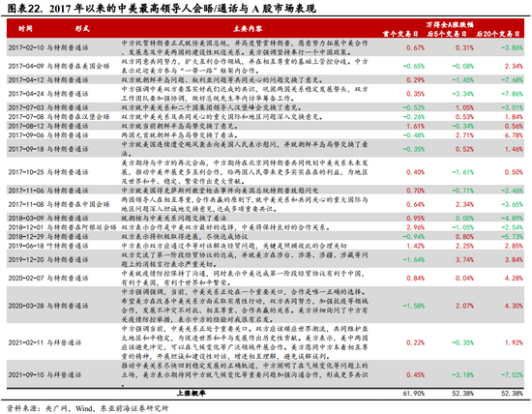Click 52.38% under the 后20个交易日 column

[x=512, y=394]
